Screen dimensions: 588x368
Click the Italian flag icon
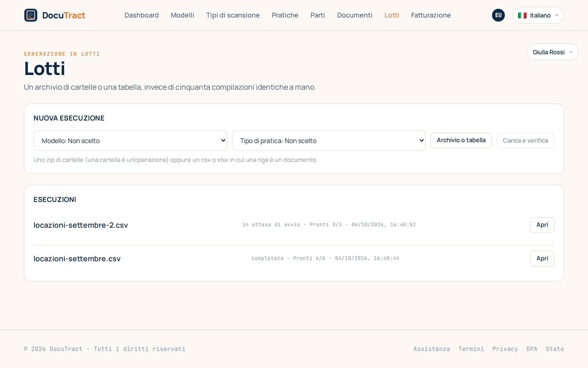point(522,15)
